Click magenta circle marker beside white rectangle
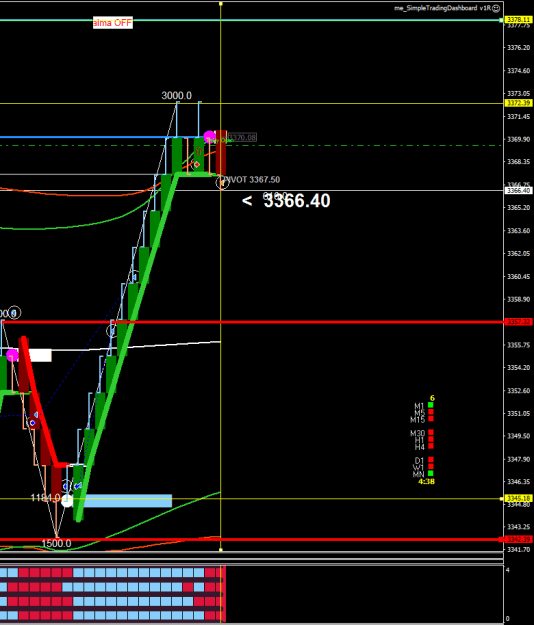This screenshot has height=625, width=534. coord(12,355)
